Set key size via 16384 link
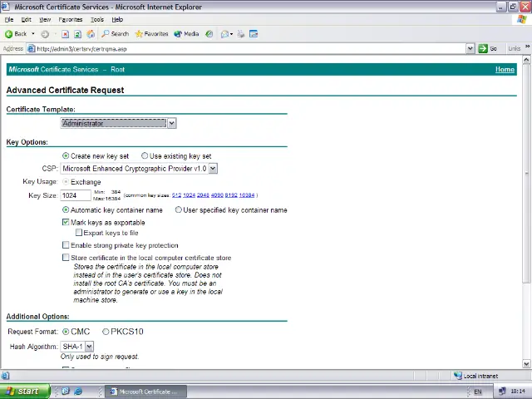 pyautogui.click(x=247, y=195)
